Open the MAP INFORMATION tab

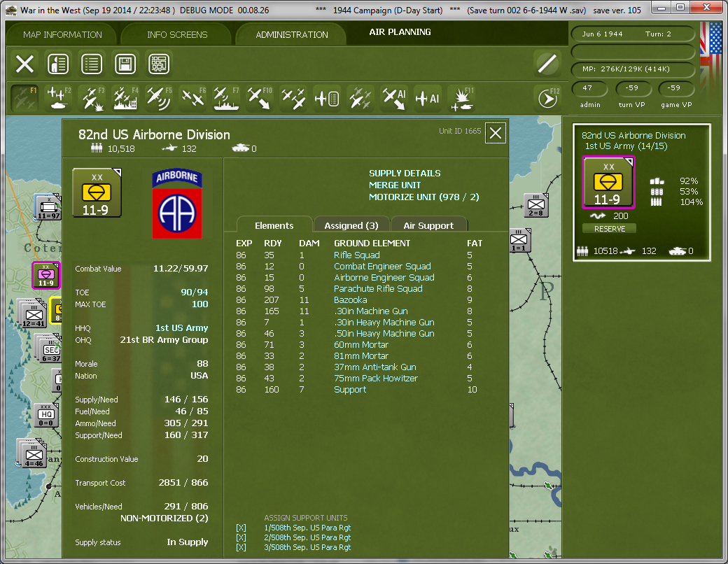point(63,35)
